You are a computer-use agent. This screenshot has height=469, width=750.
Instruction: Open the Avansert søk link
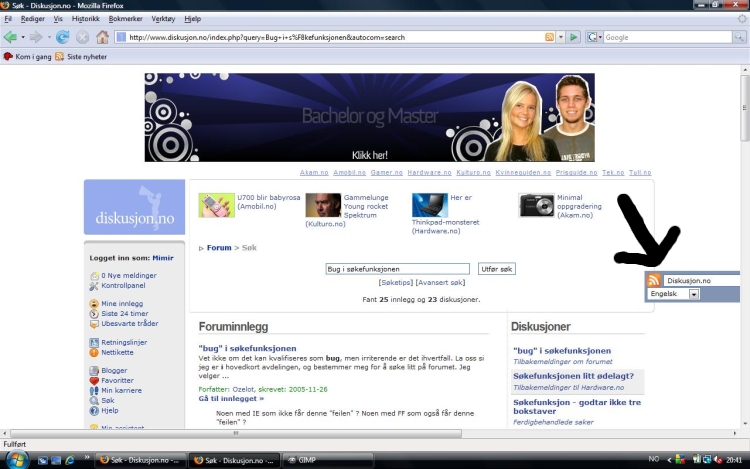[x=441, y=283]
